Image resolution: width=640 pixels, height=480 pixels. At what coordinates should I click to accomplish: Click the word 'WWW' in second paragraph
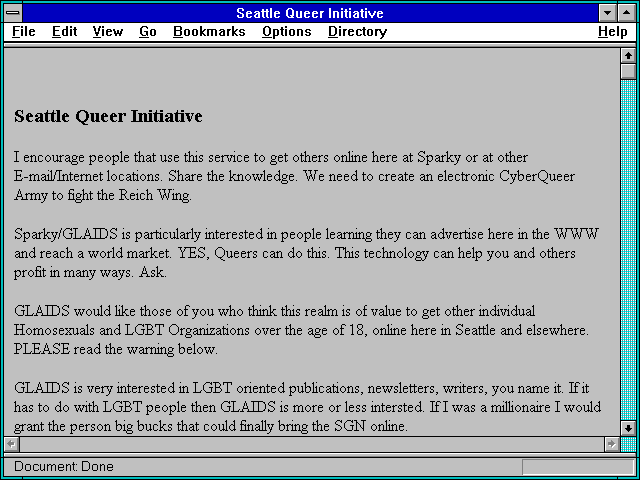(x=576, y=234)
